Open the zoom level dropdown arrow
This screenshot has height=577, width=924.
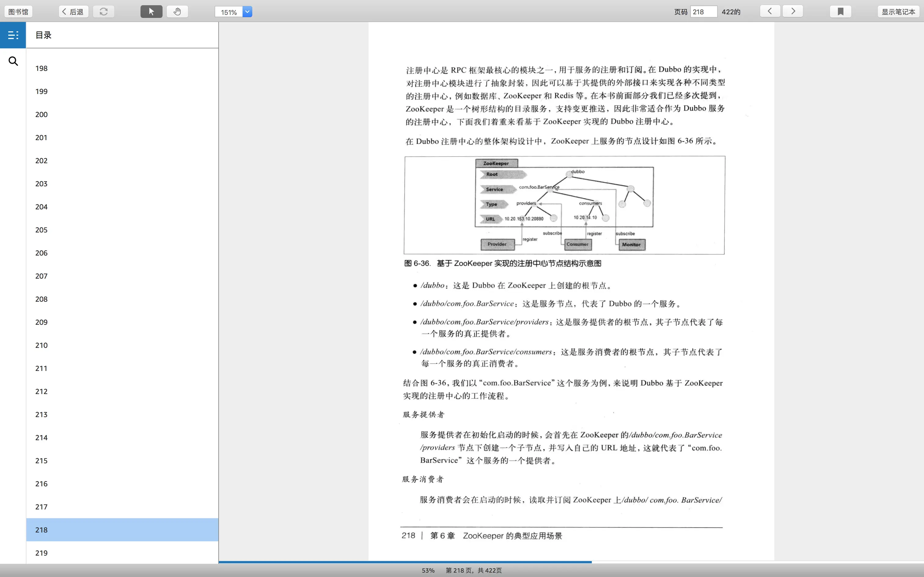click(248, 12)
